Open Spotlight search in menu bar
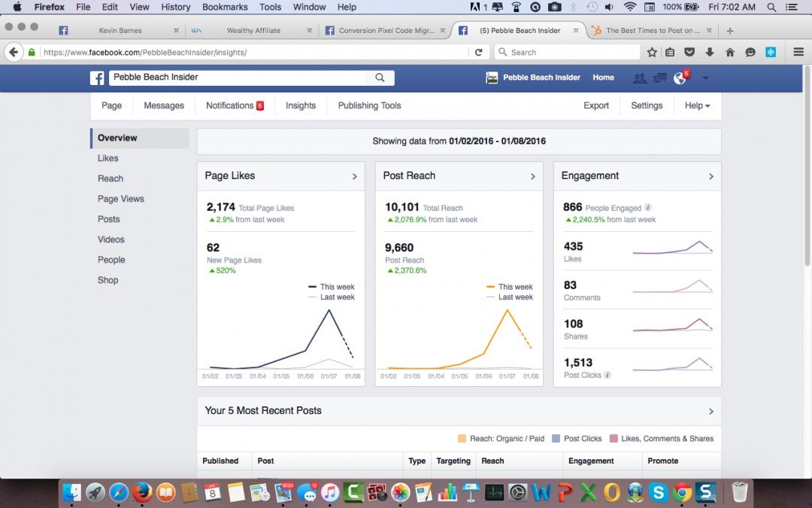This screenshot has height=508, width=812. [771, 7]
